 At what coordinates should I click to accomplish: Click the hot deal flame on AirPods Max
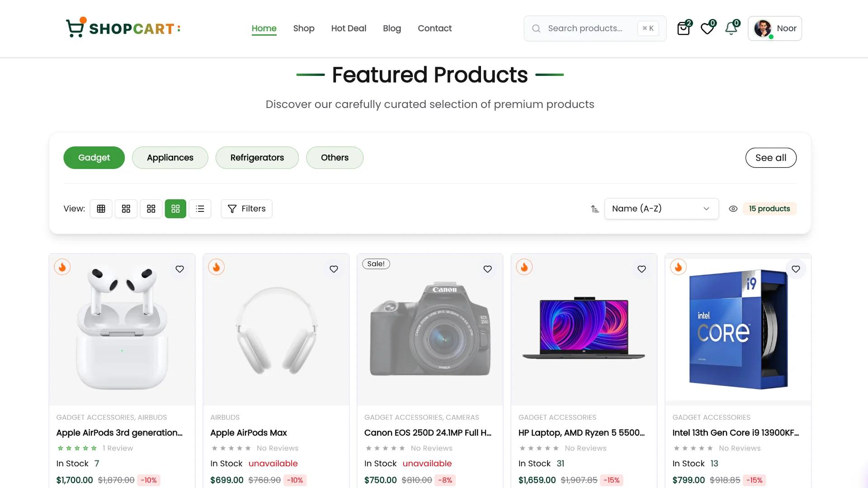pyautogui.click(x=217, y=267)
